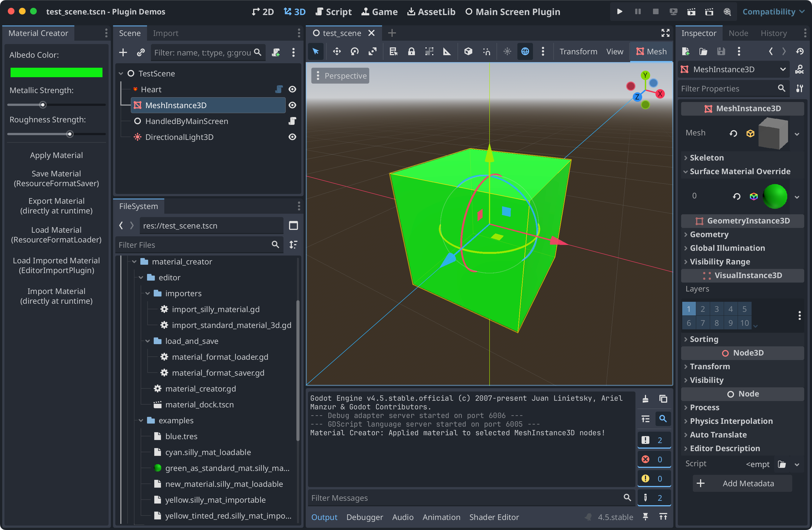Open the Add Child Node dialog
812x530 pixels.
click(x=123, y=52)
